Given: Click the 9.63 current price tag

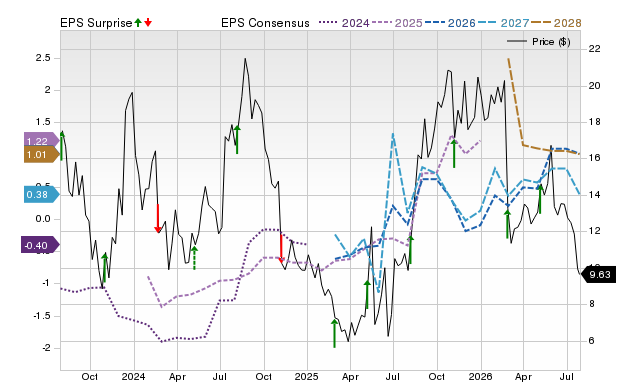Looking at the screenshot, I should 598,274.
